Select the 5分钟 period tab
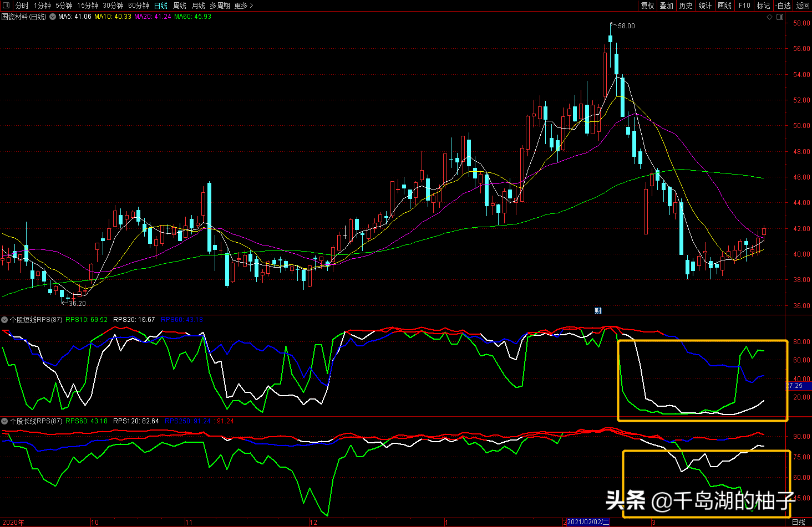Viewport: 812px width, 527px height. 64,6
